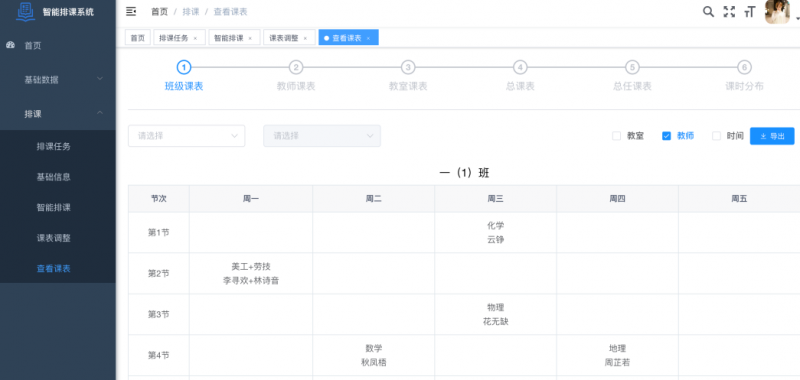Switch to the 智能排课 tab
The width and height of the screenshot is (800, 380).
(x=229, y=38)
